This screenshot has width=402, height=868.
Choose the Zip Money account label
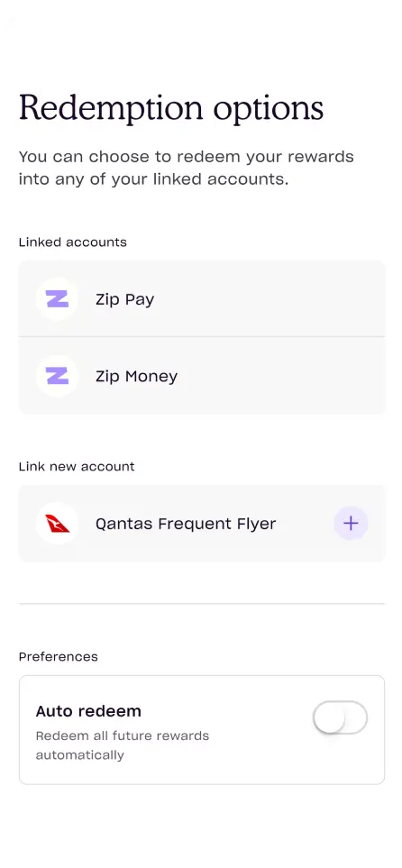[136, 377]
